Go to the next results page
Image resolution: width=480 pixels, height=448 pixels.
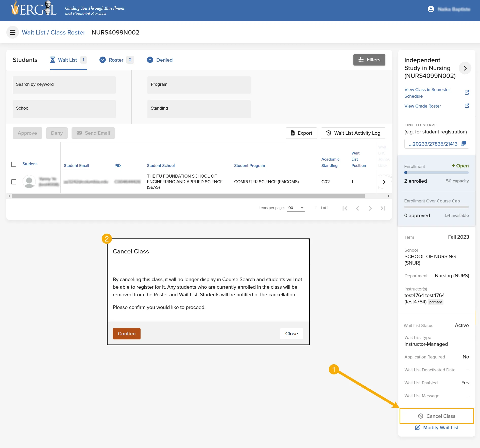(370, 208)
